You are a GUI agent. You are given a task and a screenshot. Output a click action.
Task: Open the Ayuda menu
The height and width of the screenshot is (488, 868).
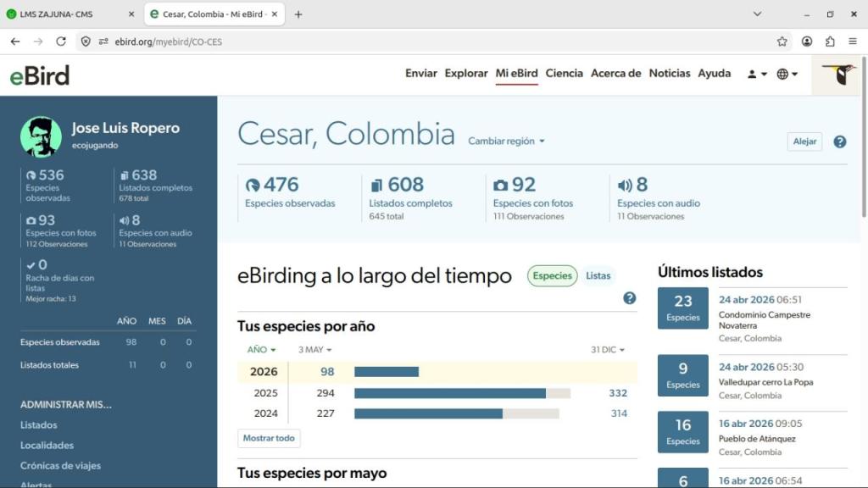pyautogui.click(x=714, y=73)
